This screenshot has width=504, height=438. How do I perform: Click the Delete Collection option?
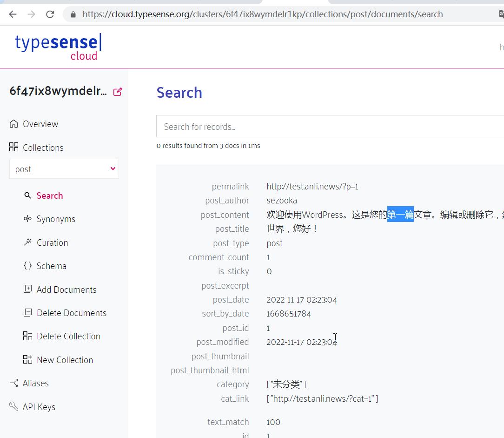pos(28,336)
